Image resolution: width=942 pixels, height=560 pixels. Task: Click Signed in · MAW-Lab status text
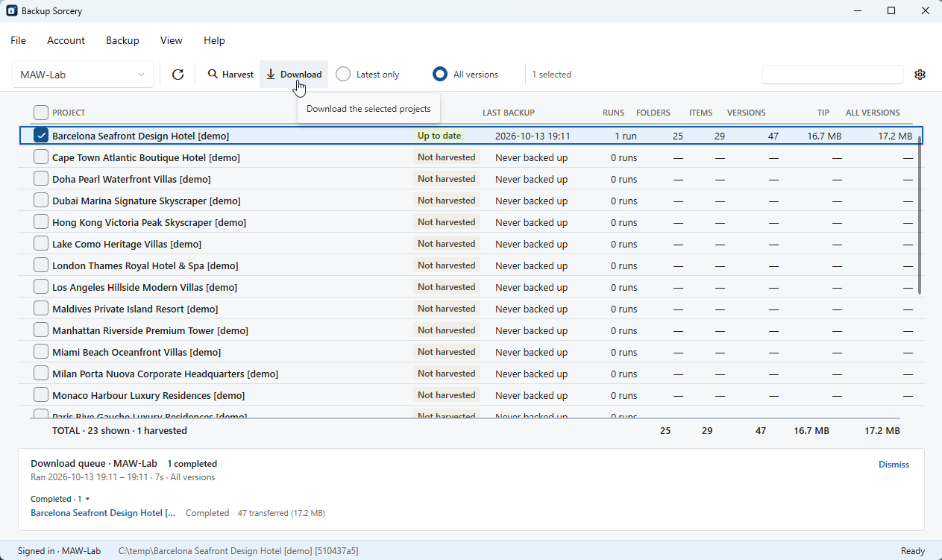(x=59, y=551)
